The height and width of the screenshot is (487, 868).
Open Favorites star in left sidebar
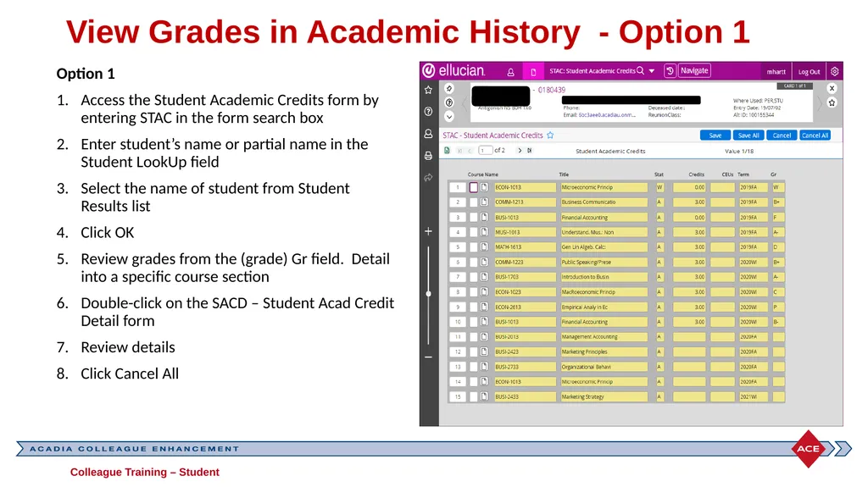pyautogui.click(x=428, y=91)
